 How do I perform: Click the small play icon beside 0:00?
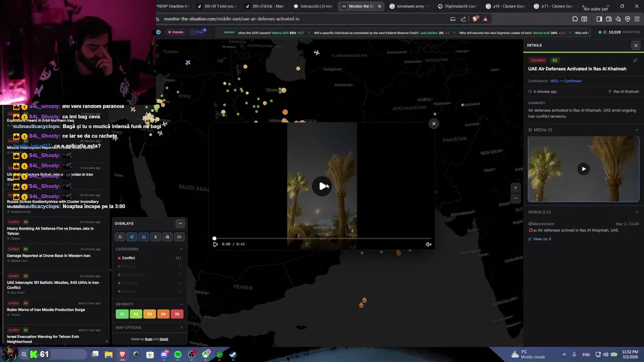click(x=215, y=244)
